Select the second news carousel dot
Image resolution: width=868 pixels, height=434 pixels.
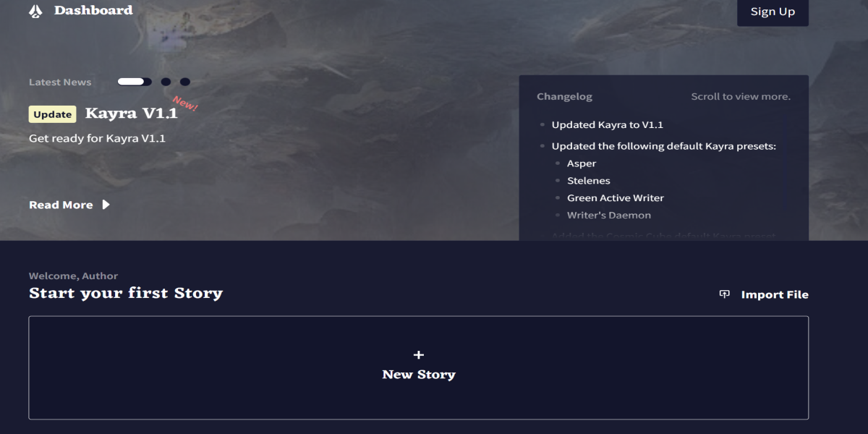tap(166, 82)
